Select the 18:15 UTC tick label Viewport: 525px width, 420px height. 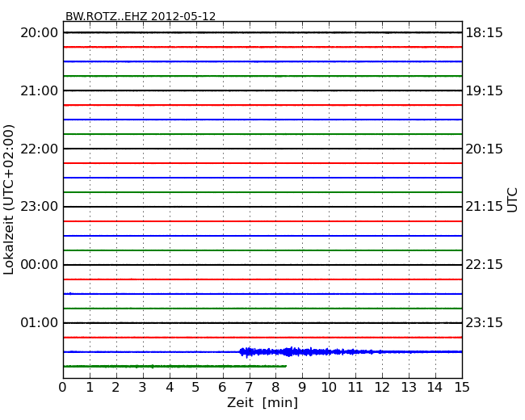point(484,33)
